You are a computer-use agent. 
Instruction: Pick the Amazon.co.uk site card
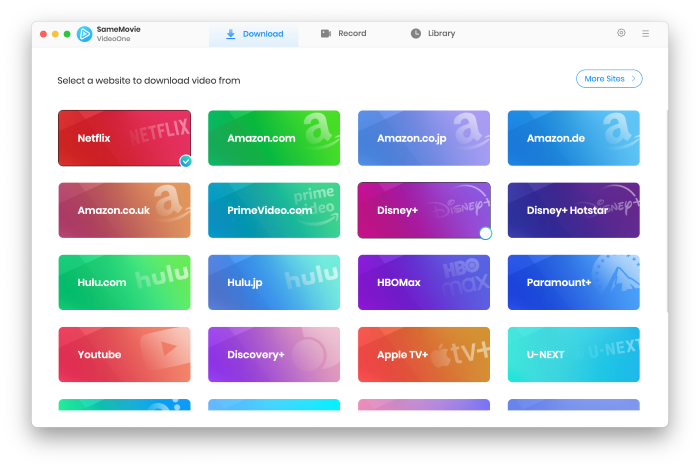(125, 210)
